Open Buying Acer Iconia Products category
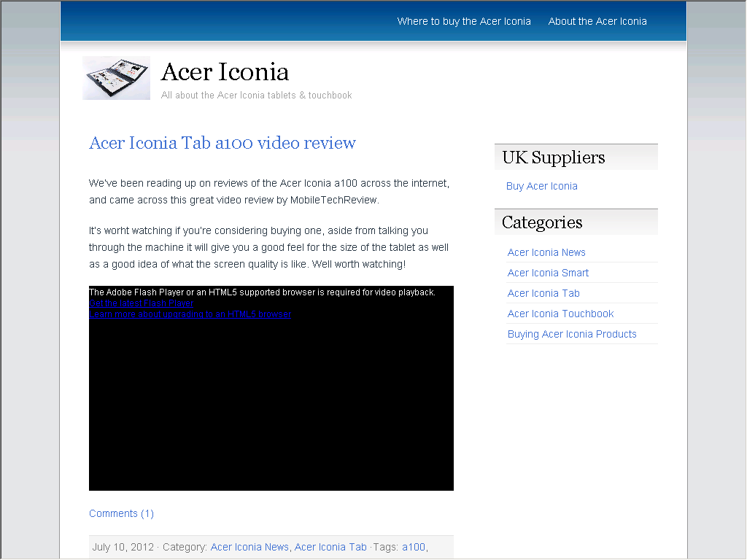This screenshot has height=560, width=747. point(572,334)
